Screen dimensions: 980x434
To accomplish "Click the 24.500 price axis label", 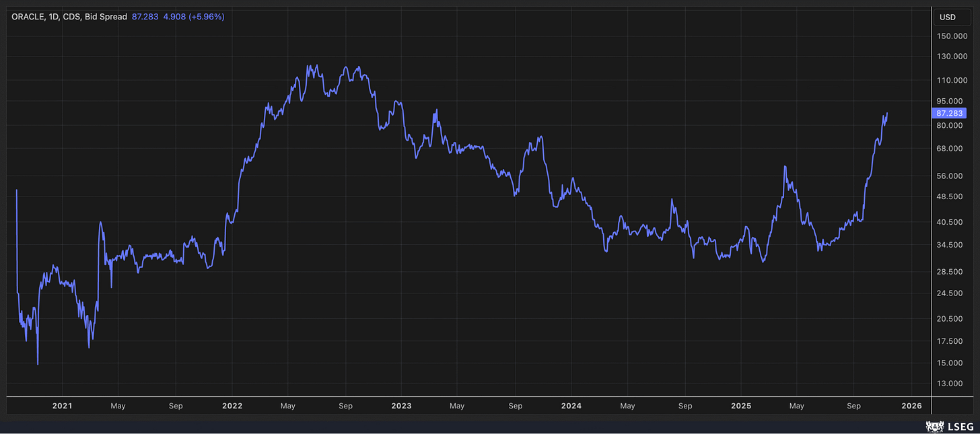I will [951, 293].
